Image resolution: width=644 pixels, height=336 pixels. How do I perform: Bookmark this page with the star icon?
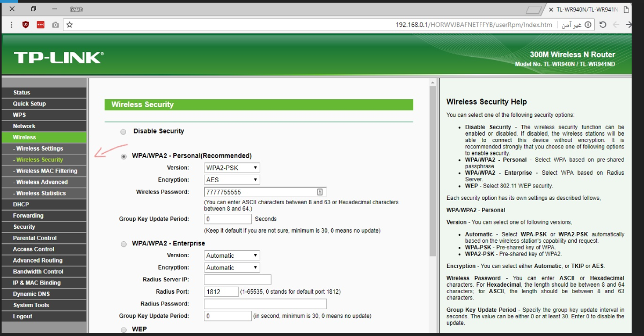[x=70, y=25]
